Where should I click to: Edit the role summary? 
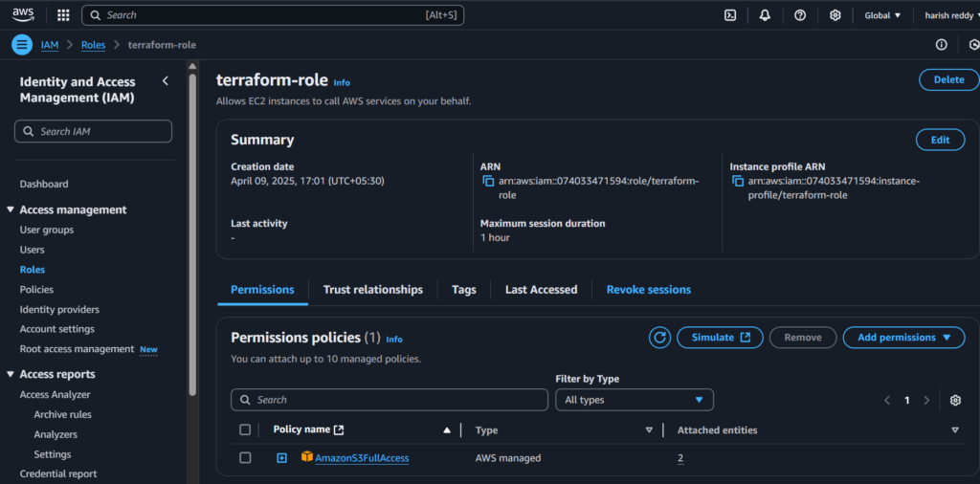pos(940,140)
